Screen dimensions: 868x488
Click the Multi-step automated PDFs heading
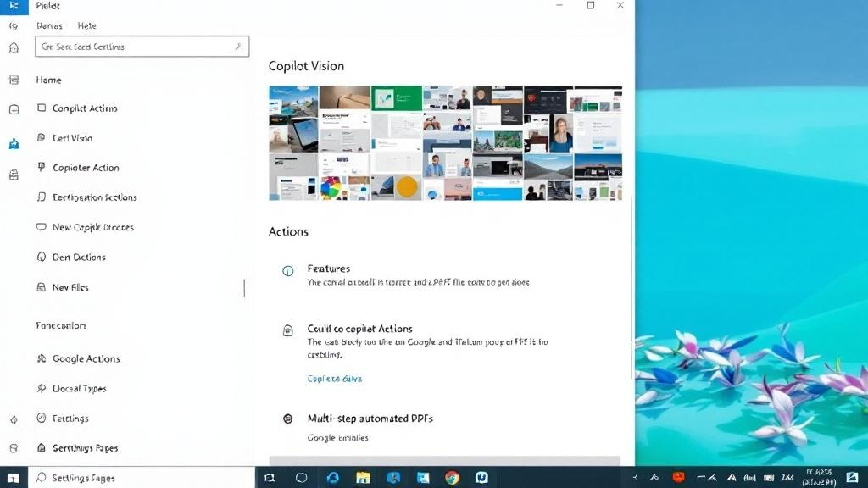[x=370, y=419]
